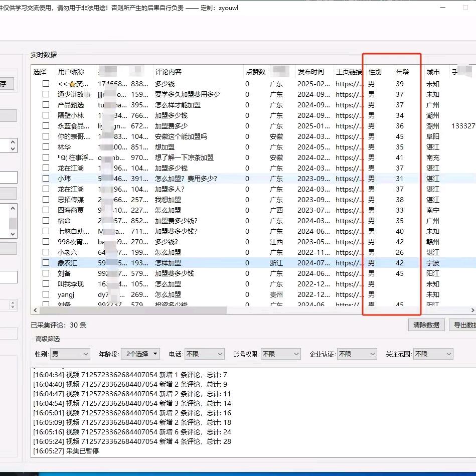Open the 性别 filter dropdown
This screenshot has height=476, width=476.
click(70, 354)
